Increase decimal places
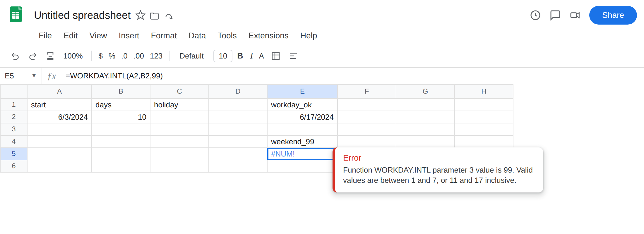Screen dimensions: 644x234 tap(139, 56)
